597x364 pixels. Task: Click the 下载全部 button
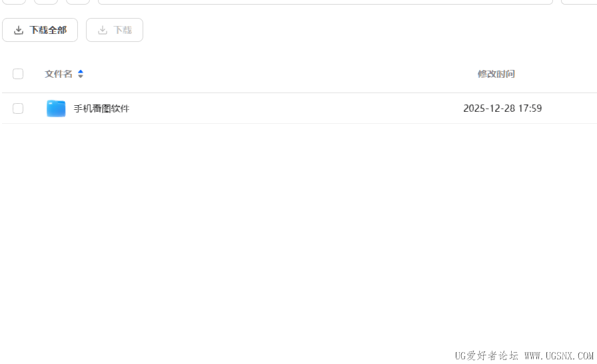40,30
